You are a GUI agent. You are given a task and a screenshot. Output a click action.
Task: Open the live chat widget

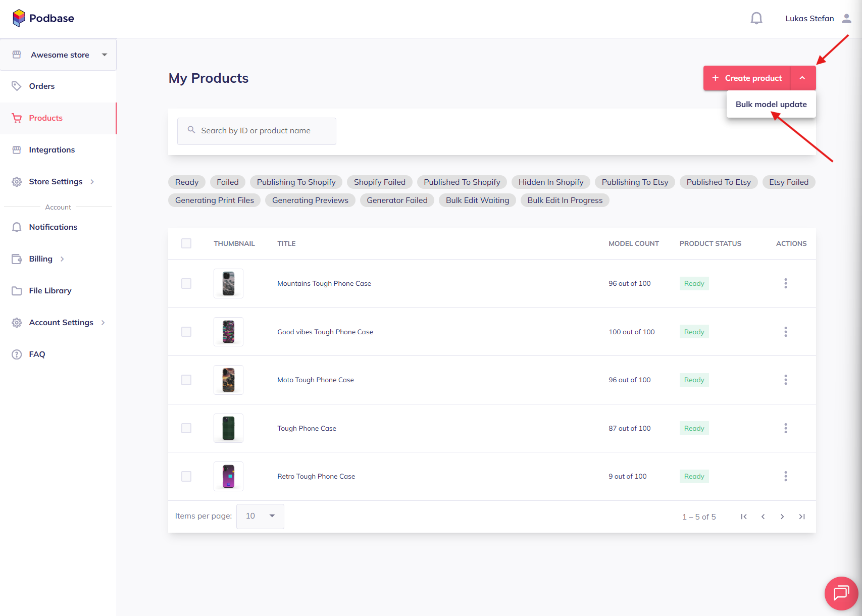click(841, 593)
